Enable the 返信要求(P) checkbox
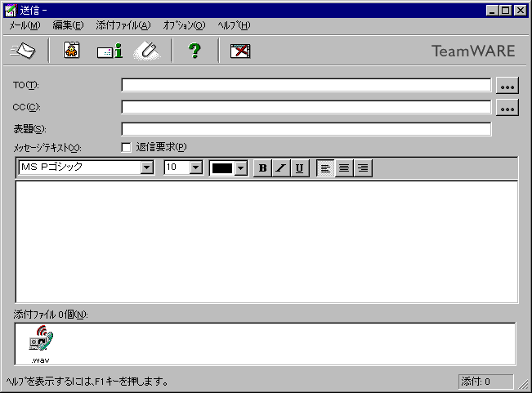 click(126, 148)
